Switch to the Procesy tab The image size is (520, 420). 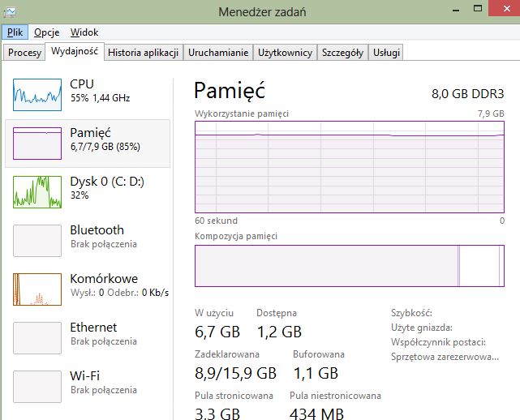pos(24,53)
